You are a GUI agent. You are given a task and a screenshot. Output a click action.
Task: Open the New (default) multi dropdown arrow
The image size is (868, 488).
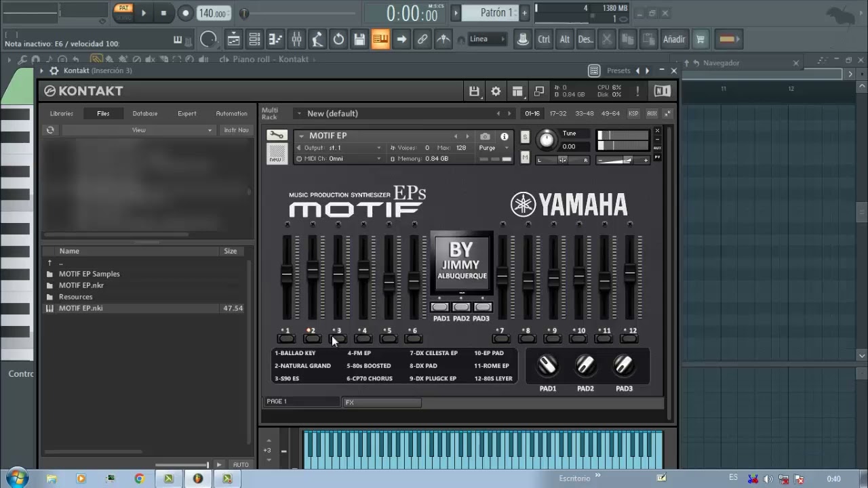[x=298, y=113]
